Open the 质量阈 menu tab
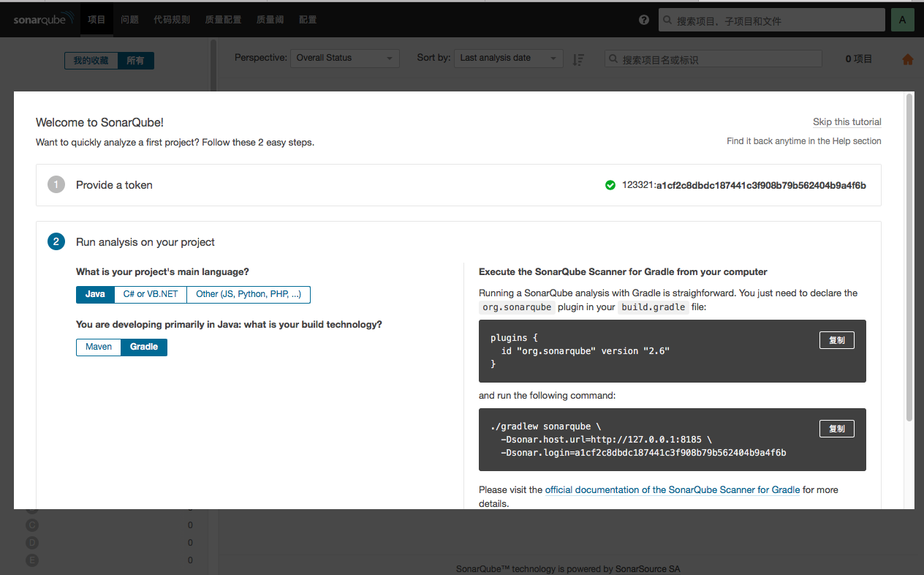Viewport: 924px width, 575px height. [x=270, y=20]
